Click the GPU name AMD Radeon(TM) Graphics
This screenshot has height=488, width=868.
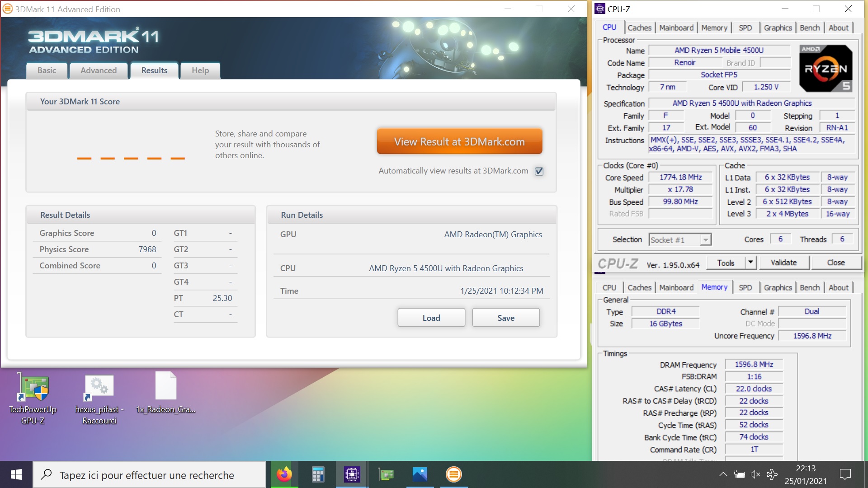493,235
